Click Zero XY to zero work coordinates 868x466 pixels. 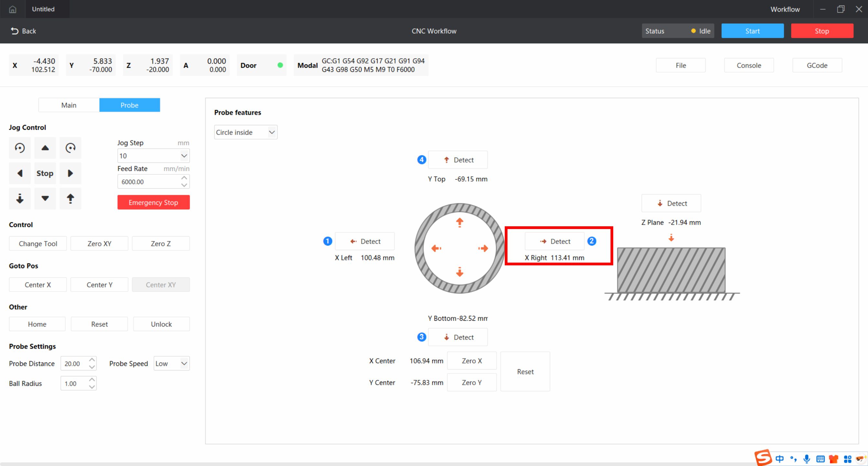click(99, 243)
